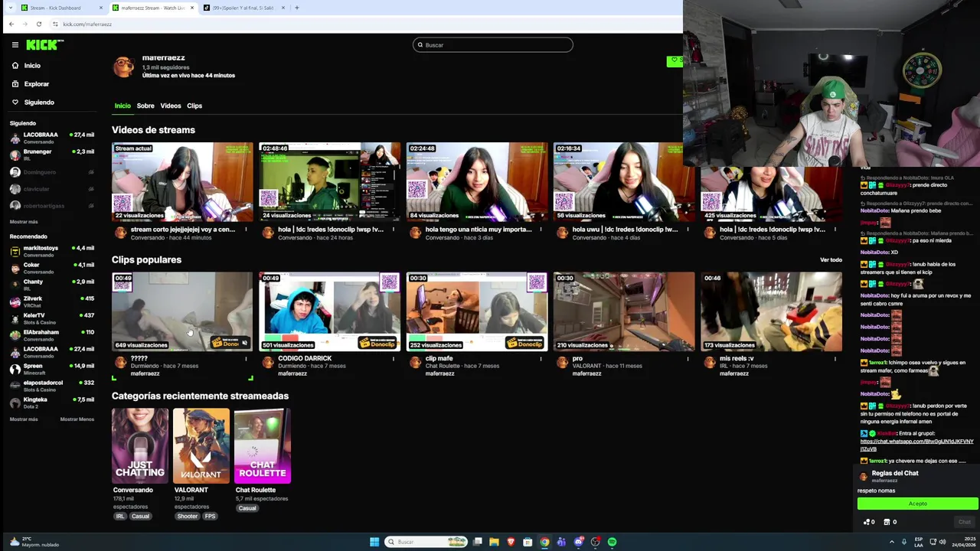The height and width of the screenshot is (551, 980).
Task: Select the Inicio channel tab
Action: [122, 106]
